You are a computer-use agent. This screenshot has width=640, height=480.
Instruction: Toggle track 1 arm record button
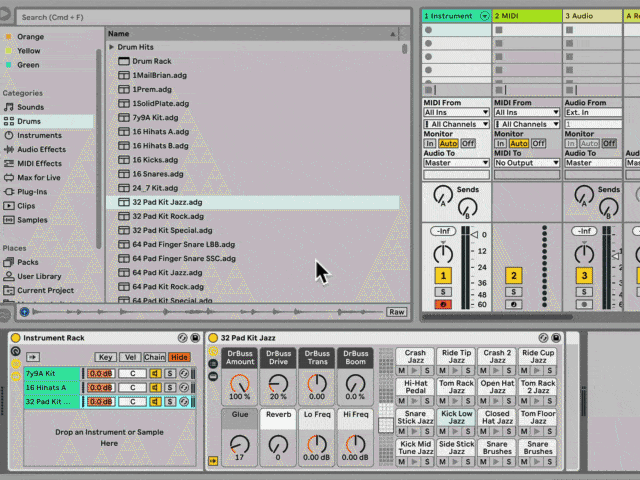(443, 304)
